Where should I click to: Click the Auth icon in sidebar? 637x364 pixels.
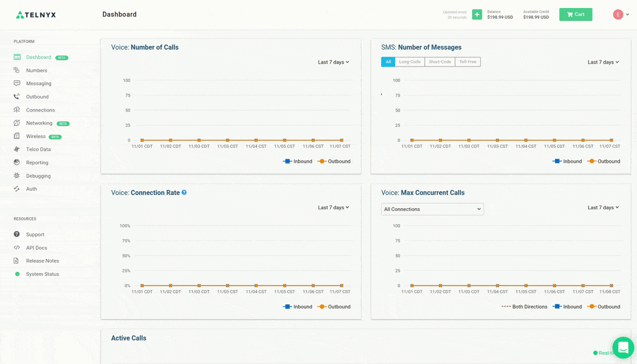click(16, 189)
